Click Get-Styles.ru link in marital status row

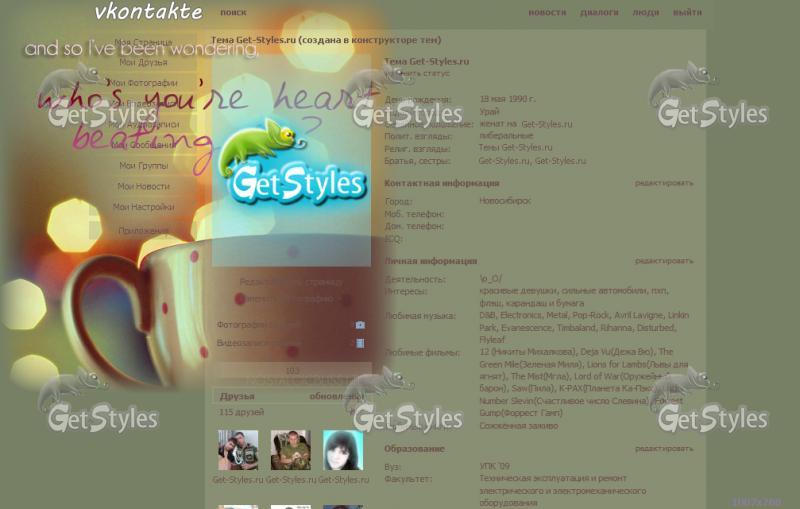(547, 124)
